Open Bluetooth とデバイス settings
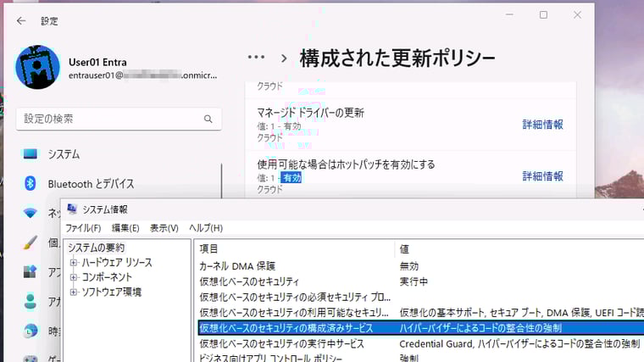644x362 pixels. coord(91,184)
